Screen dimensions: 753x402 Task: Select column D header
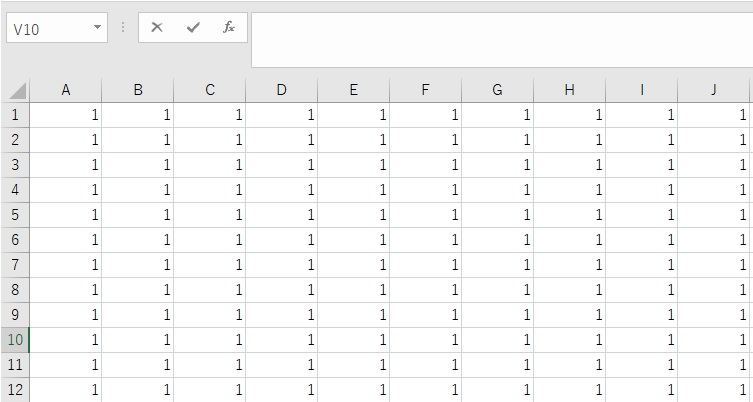[282, 90]
